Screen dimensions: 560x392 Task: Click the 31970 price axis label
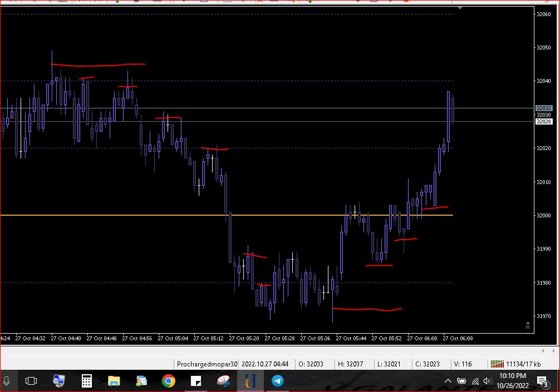(543, 316)
